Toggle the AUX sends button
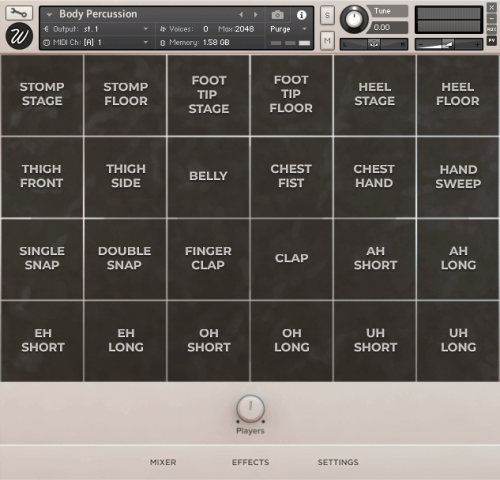 pos(491,29)
